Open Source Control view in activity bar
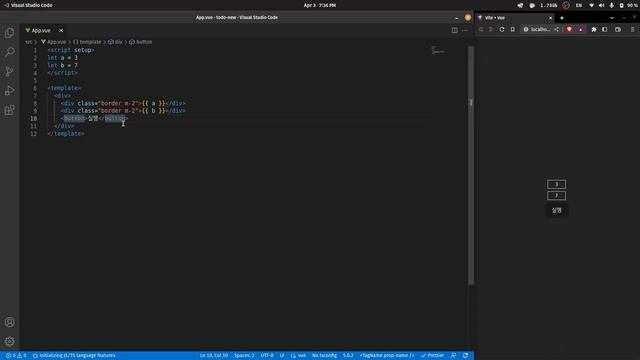This screenshot has height=360, width=640. pos(9,71)
